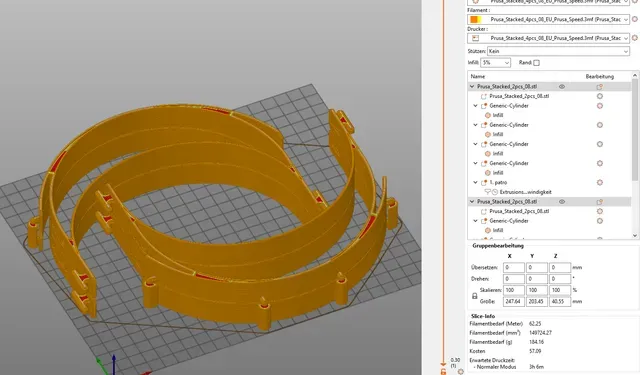
Task: Click the up arrow of object list scrollbar
Action: point(635,75)
